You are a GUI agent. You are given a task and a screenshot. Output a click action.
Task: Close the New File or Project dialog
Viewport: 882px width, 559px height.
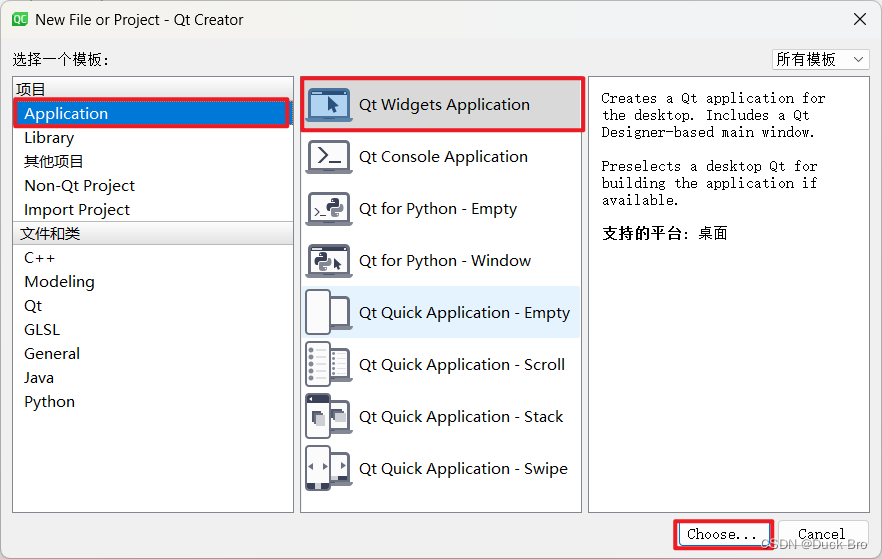coord(860,20)
